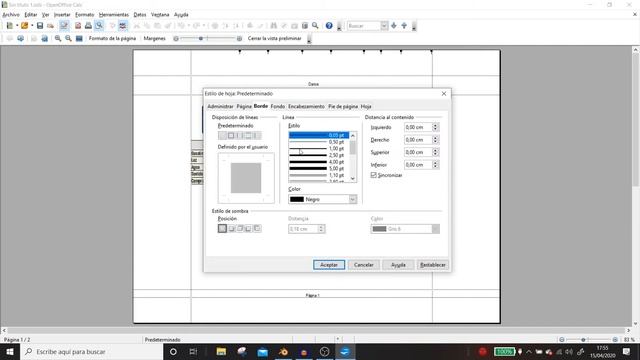Viewport: 640px width, 360px height.
Task: Select shadow to bottom right icon
Action: click(x=231, y=229)
